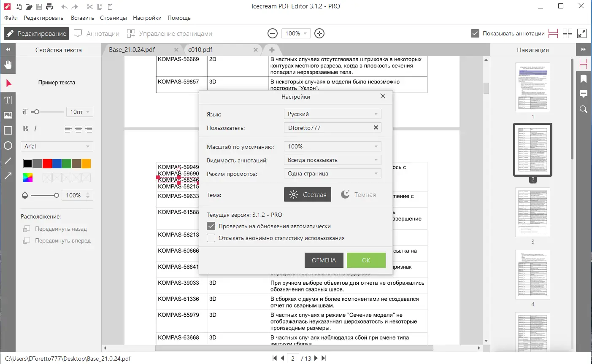The width and height of the screenshot is (592, 364).
Task: Enable "Отсылать анонимно статистику использования"
Action: [211, 237]
